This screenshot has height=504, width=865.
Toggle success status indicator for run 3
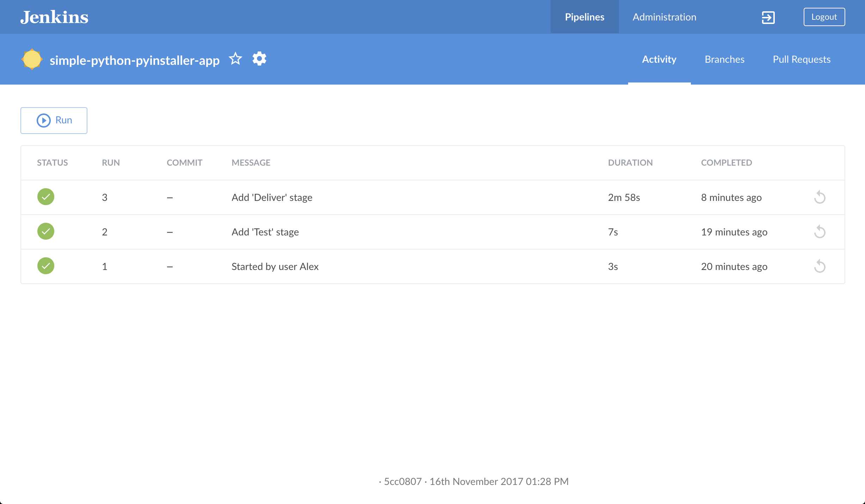click(45, 196)
